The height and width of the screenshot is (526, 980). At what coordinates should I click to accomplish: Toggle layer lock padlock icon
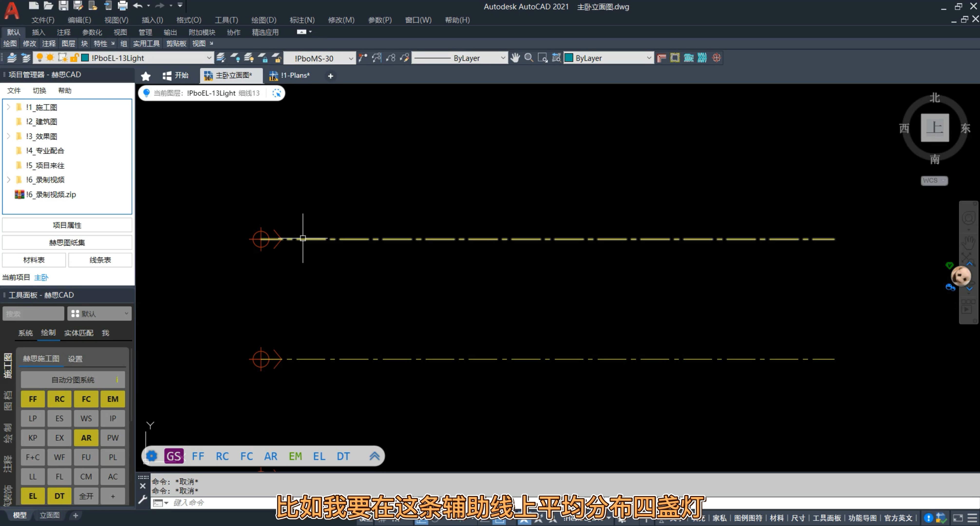tap(74, 58)
